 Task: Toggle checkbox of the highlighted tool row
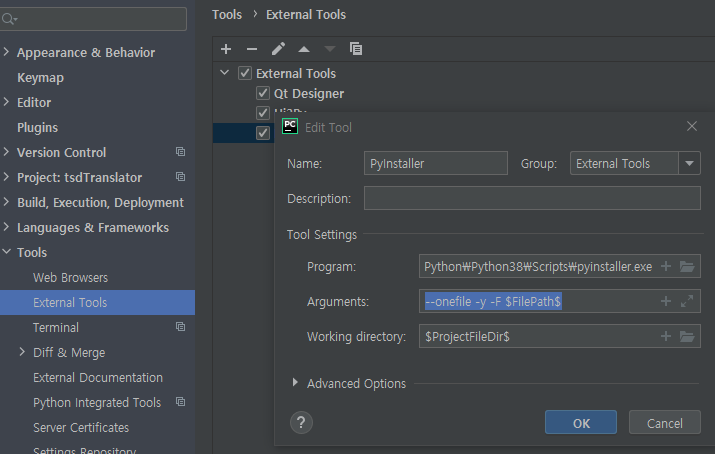263,133
